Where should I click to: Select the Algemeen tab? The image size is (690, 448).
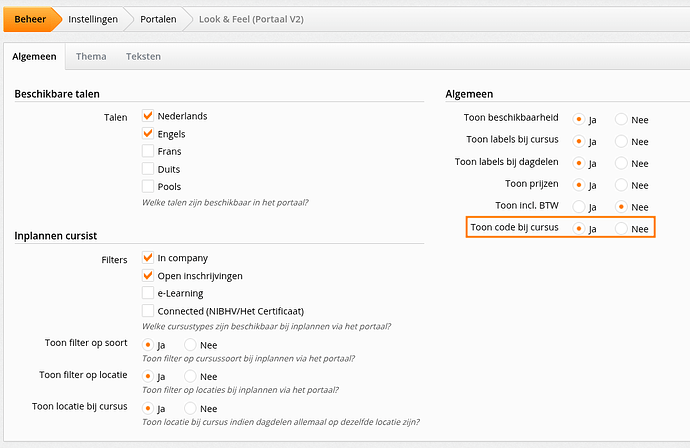35,57
